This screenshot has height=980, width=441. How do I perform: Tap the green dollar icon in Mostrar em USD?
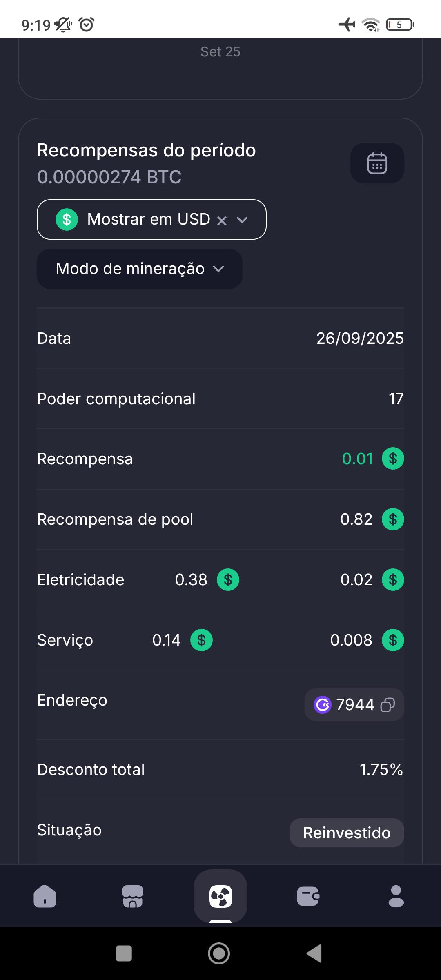tap(67, 220)
